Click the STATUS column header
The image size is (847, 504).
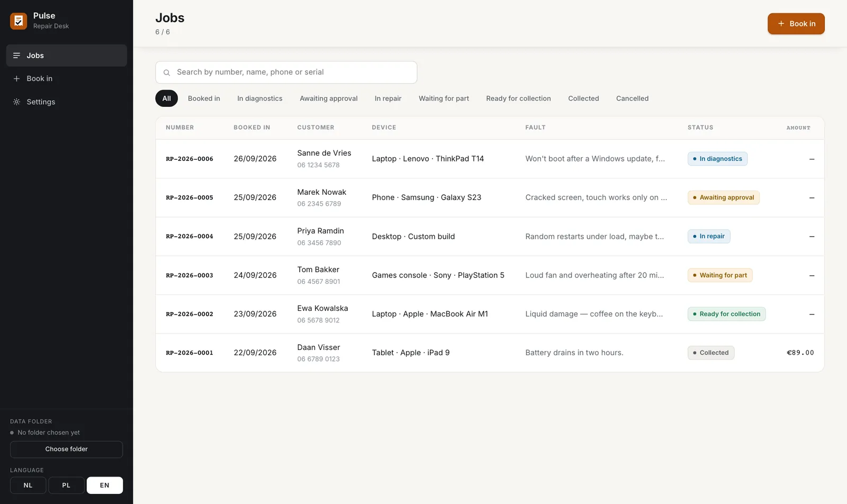(700, 128)
